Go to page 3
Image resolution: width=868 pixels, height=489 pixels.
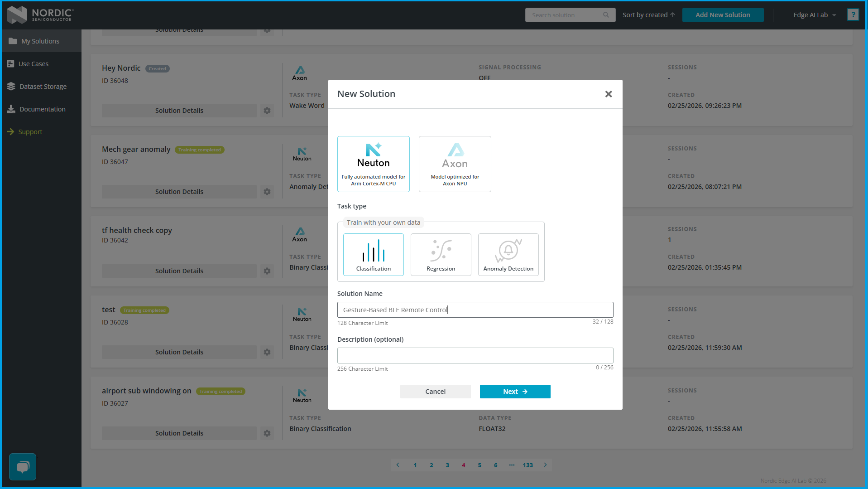coord(447,465)
